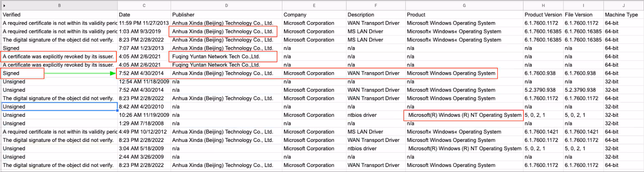Select the date cell 11:59 PM 11/27/2013

click(144, 23)
